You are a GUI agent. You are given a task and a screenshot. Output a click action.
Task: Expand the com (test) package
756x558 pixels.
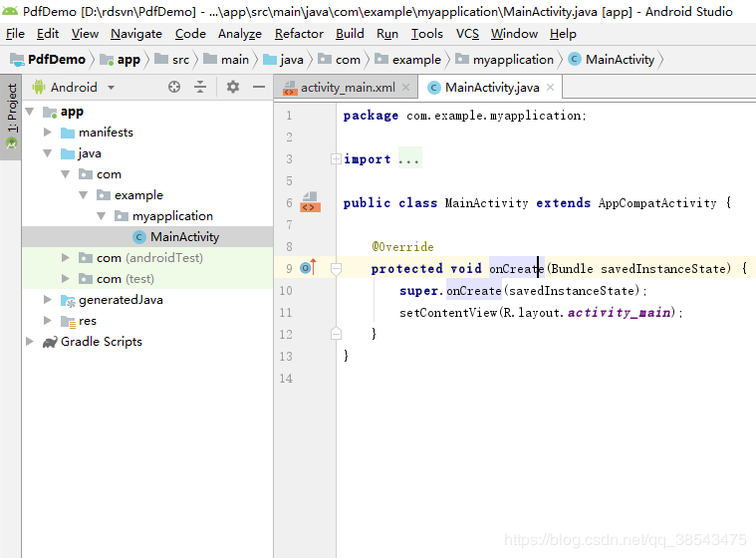point(65,279)
